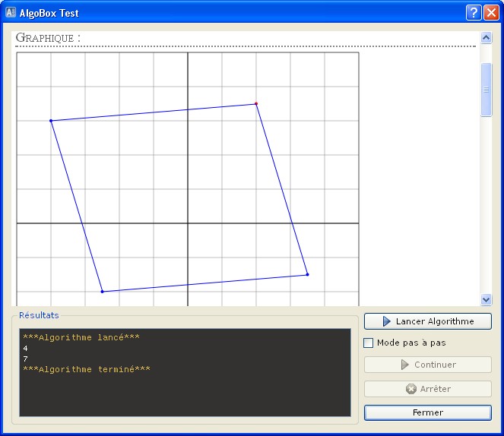Open help with the question mark button
This screenshot has width=504, height=436.
(x=473, y=12)
